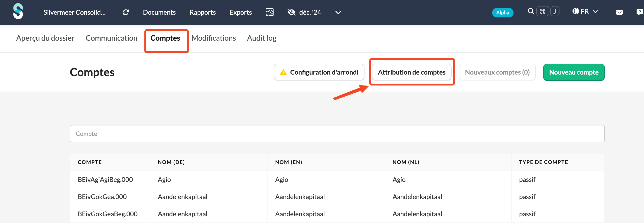Expand the FR language dropdown chevron
The image size is (644, 223).
[x=595, y=12]
